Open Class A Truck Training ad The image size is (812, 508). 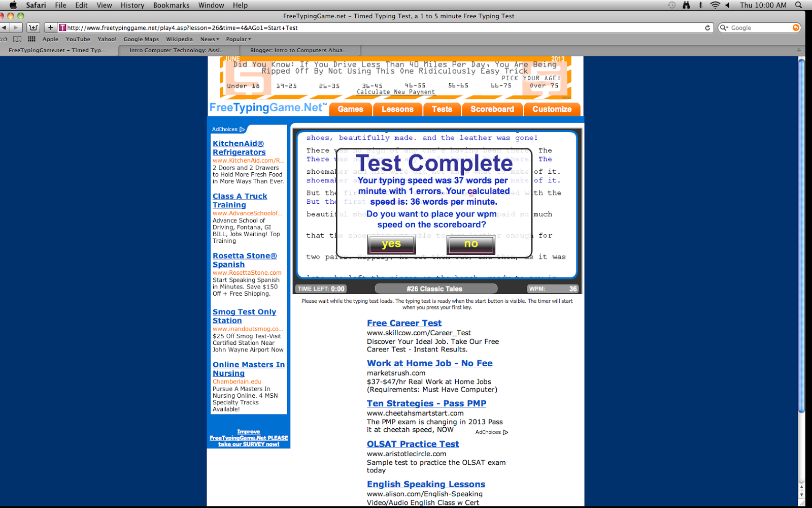pos(240,201)
